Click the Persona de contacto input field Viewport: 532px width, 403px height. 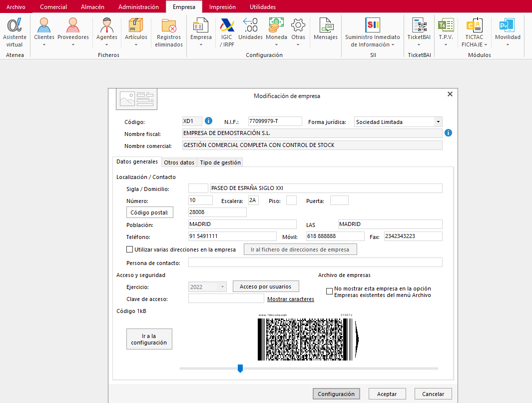[x=315, y=262]
